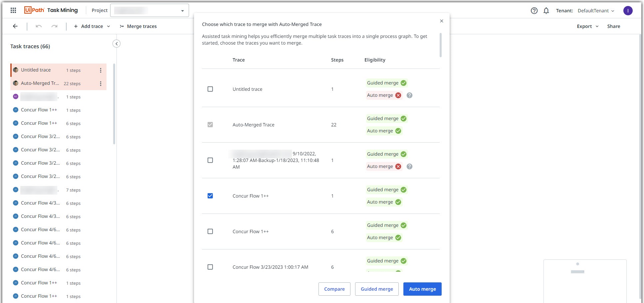Click the redo arrow icon

point(55,26)
